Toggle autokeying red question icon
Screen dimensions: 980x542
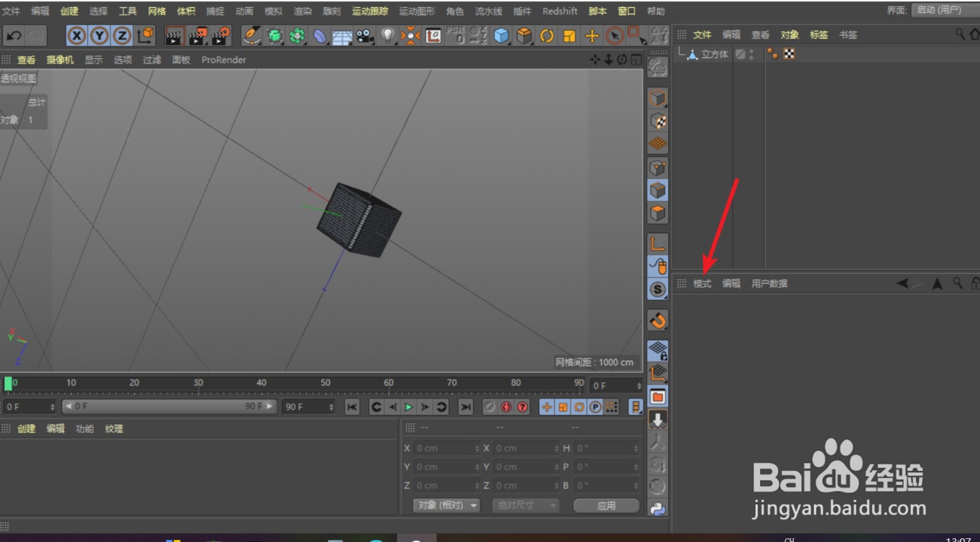click(522, 407)
